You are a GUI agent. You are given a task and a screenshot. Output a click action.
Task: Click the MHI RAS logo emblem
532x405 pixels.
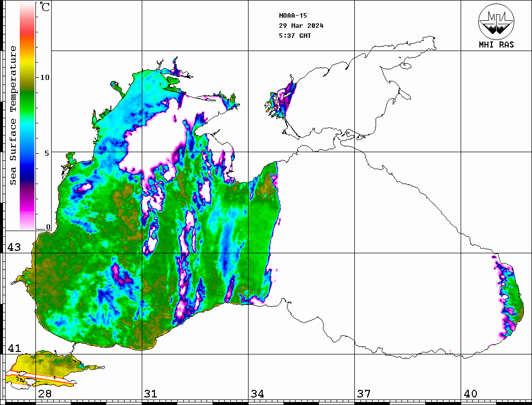tap(496, 21)
